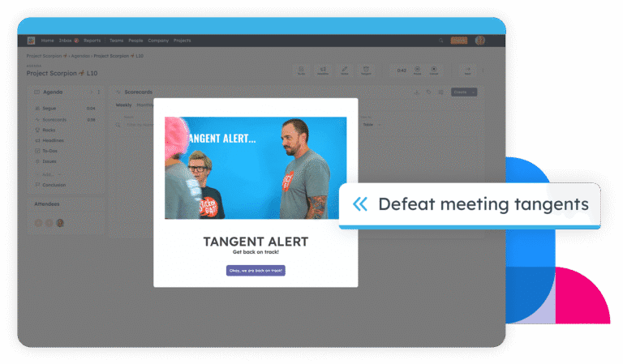Open the Table view dropdown
The height and width of the screenshot is (364, 623).
(371, 125)
